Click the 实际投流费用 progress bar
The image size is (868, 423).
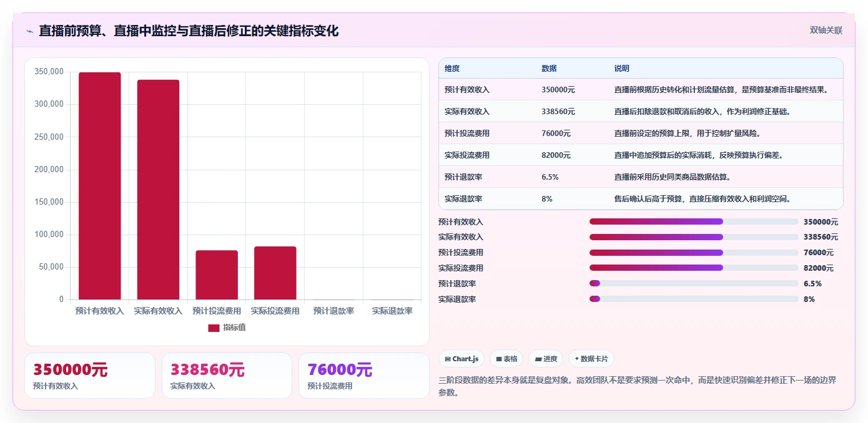(694, 268)
